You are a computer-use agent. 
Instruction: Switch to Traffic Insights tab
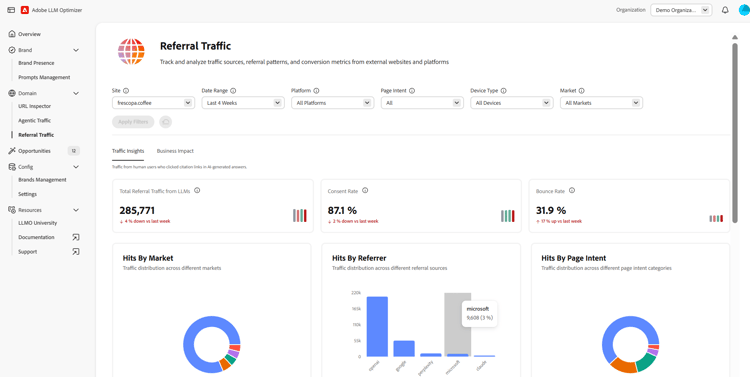pyautogui.click(x=128, y=151)
